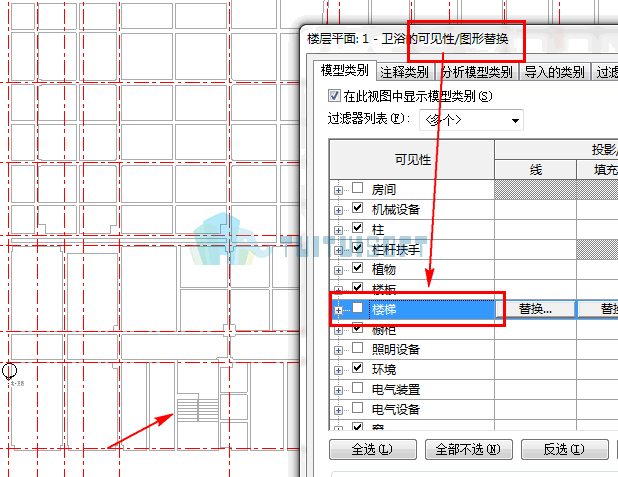
Task: Uncheck the 机械设备 visibility checkbox
Action: (x=357, y=208)
